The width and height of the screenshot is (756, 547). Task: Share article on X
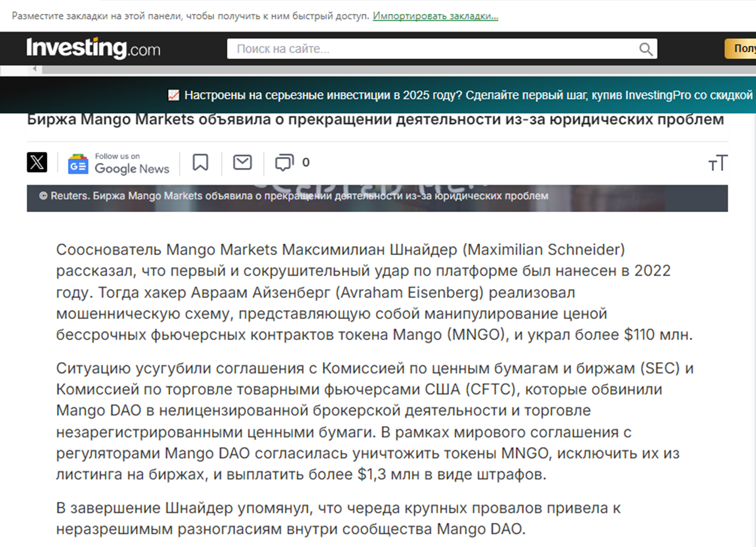pos(37,162)
